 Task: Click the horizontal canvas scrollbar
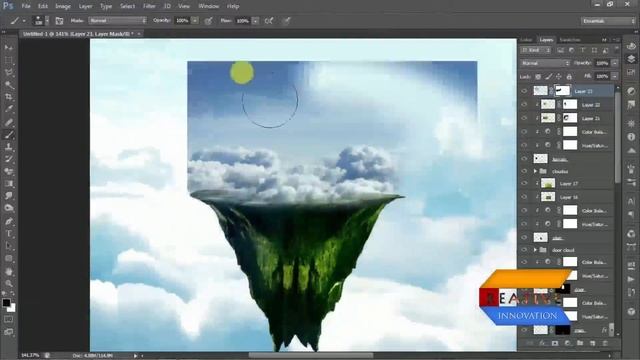(311, 356)
